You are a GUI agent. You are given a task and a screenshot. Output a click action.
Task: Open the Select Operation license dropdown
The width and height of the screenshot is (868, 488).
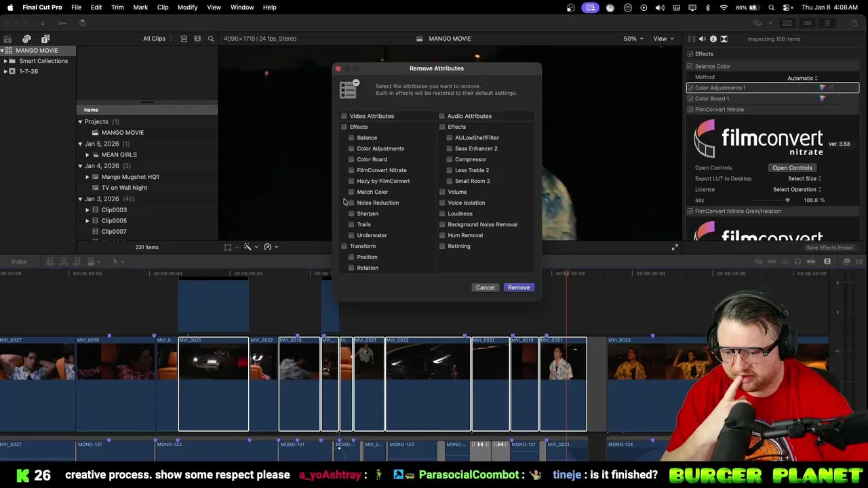797,189
